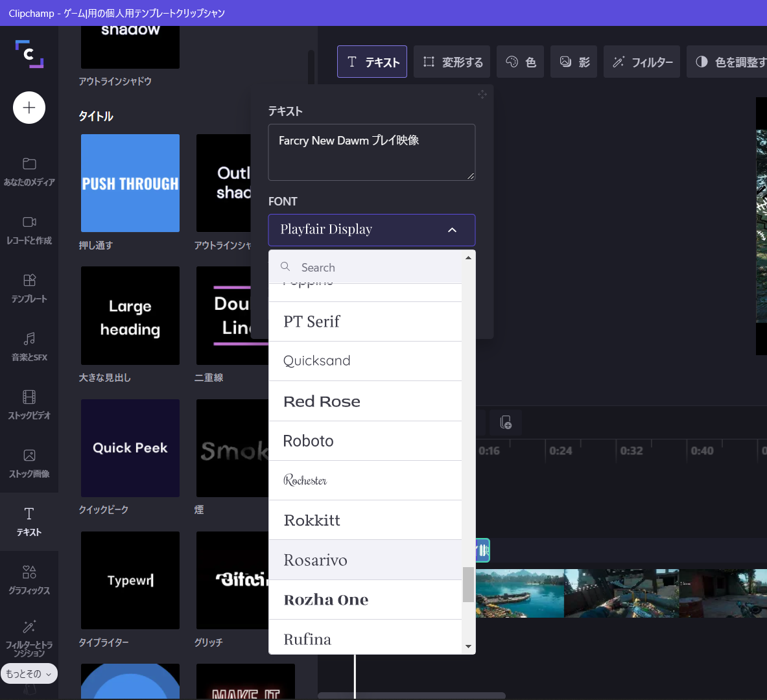The image size is (767, 700).
Task: Select the Smoke 煙 title template
Action: pos(232,448)
